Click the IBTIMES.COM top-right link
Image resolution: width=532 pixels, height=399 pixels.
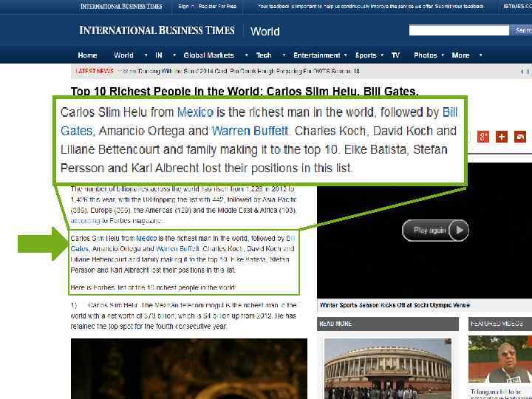(518, 6)
